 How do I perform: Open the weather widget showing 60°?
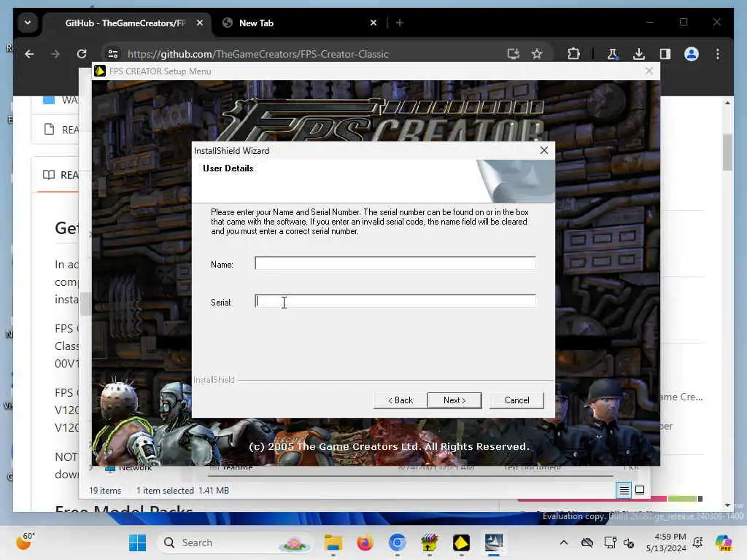click(x=26, y=542)
